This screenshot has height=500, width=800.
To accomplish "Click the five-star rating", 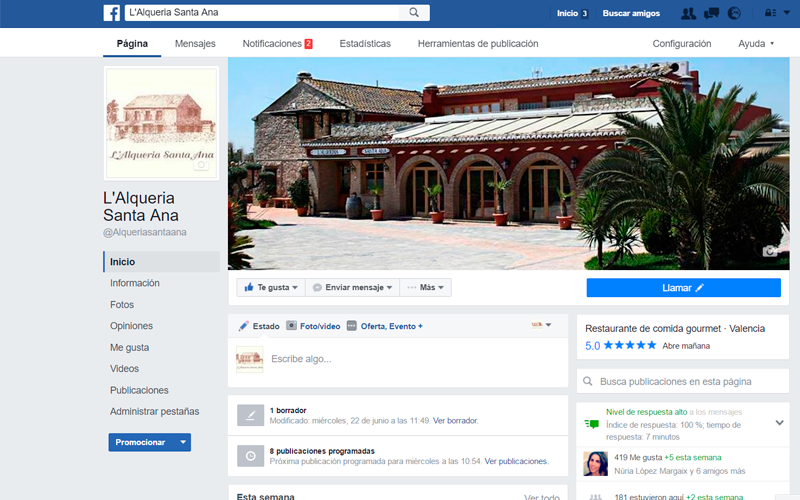I will click(x=630, y=345).
